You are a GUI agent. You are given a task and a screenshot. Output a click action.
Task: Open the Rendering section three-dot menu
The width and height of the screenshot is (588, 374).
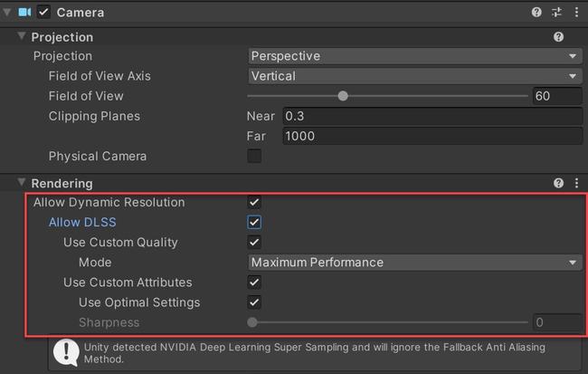576,183
